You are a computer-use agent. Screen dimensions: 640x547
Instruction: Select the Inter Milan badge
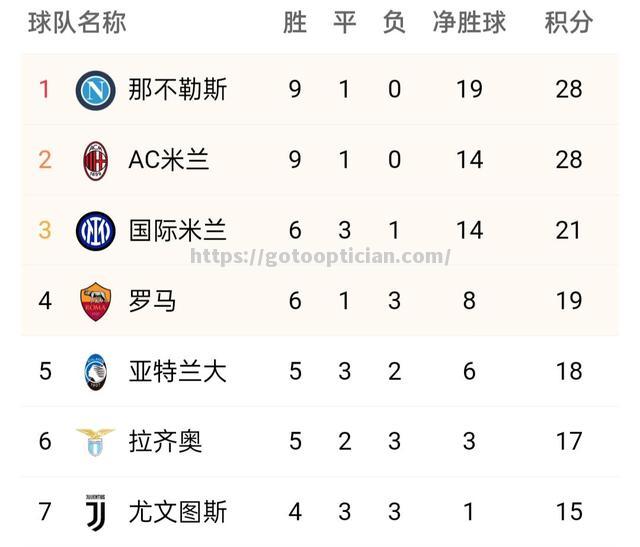(x=96, y=231)
